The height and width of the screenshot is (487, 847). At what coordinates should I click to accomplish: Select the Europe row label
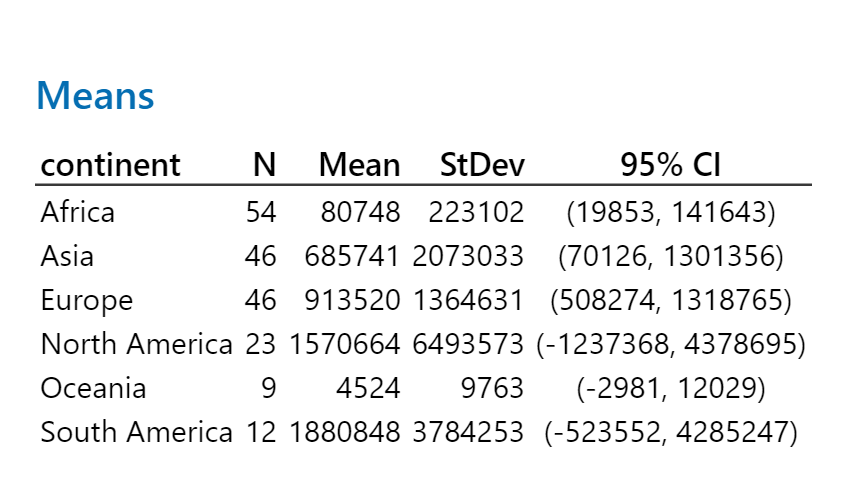click(x=87, y=300)
